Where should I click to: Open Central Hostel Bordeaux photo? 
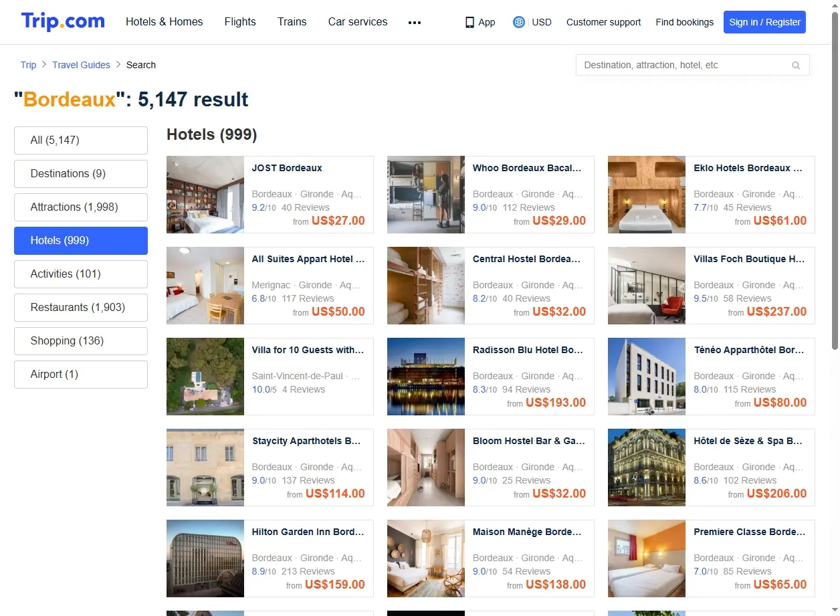[426, 286]
